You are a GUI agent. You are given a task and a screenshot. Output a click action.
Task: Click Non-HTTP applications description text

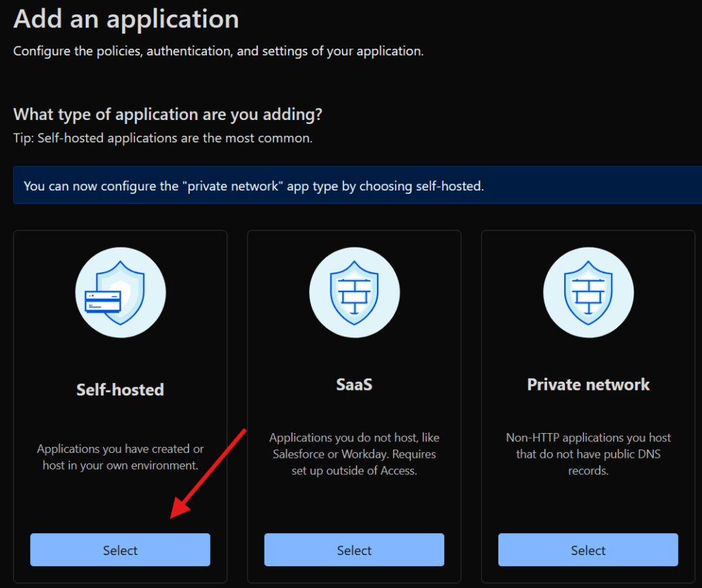588,454
